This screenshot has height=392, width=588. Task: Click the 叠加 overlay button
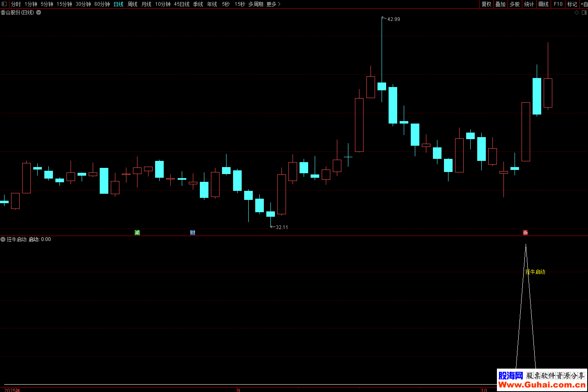(500, 4)
